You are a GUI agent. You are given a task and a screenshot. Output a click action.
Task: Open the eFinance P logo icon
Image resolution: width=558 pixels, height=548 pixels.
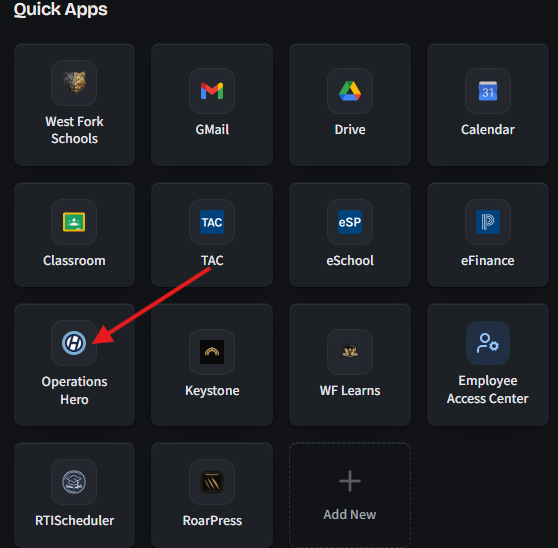click(488, 222)
